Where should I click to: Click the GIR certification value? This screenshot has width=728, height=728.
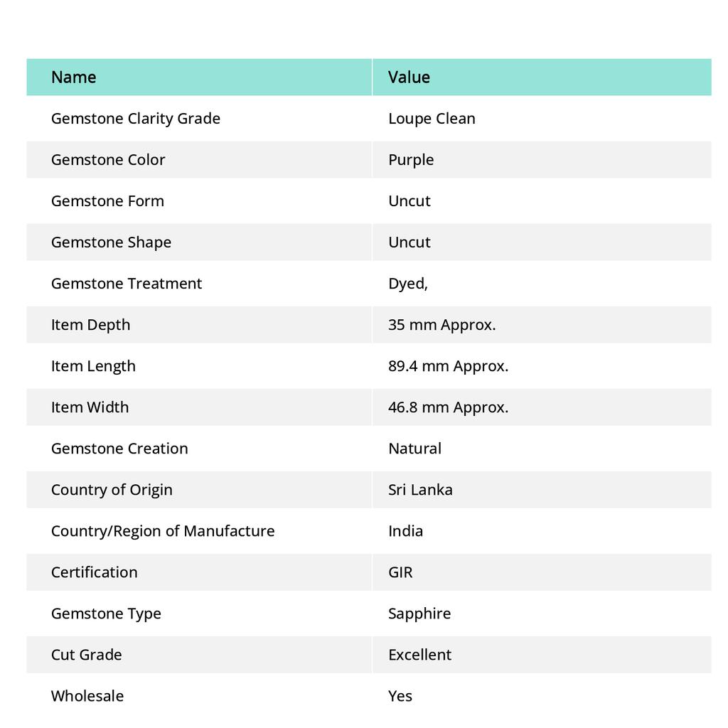[x=400, y=572]
